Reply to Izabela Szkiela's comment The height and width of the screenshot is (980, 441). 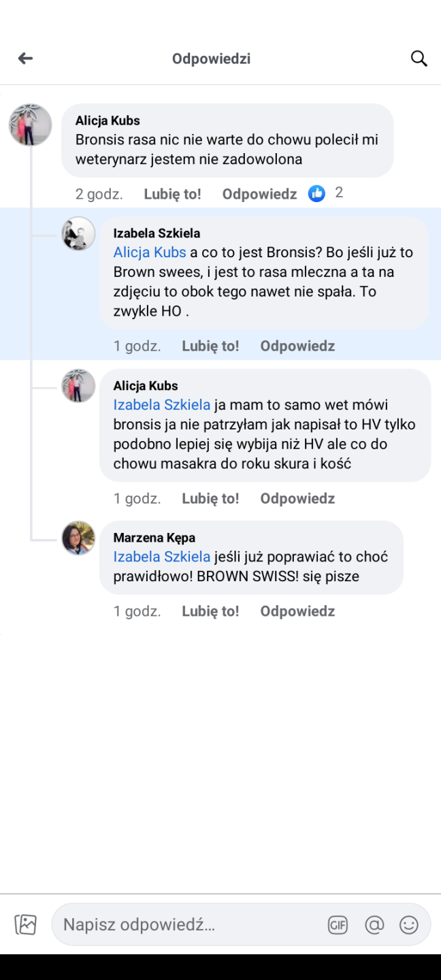(x=297, y=346)
